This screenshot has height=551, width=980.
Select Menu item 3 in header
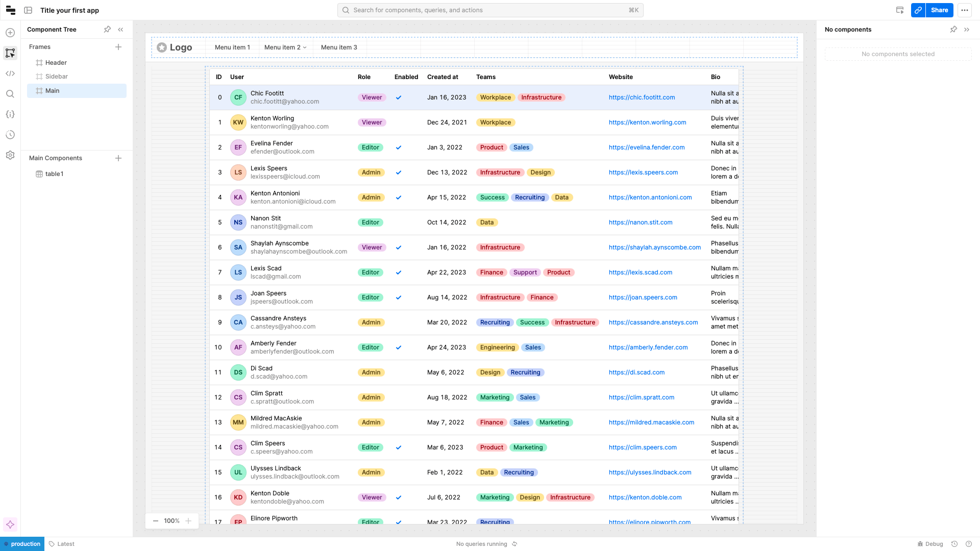tap(339, 47)
